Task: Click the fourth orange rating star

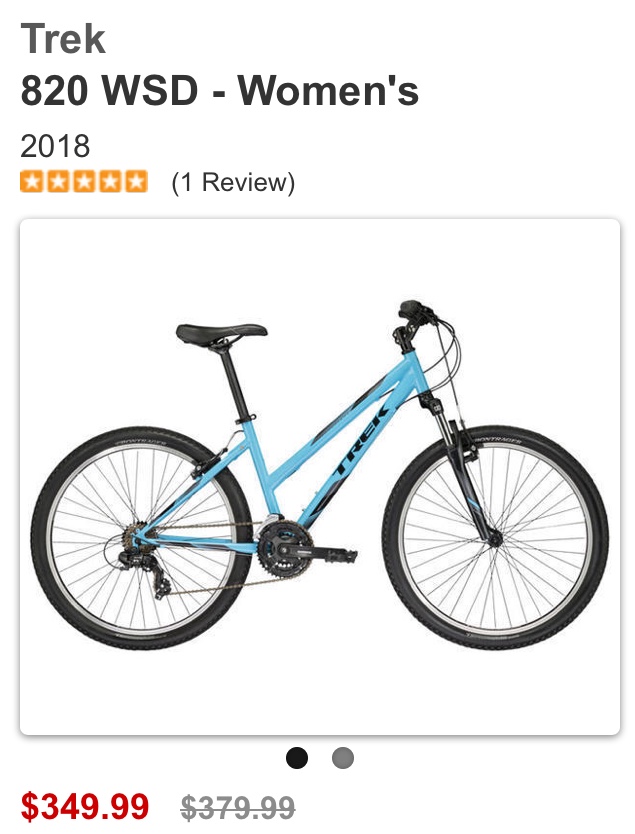Action: click(110, 181)
